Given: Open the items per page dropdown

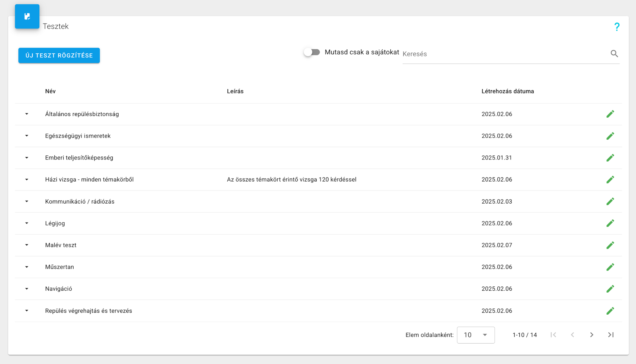Looking at the screenshot, I should (x=475, y=335).
